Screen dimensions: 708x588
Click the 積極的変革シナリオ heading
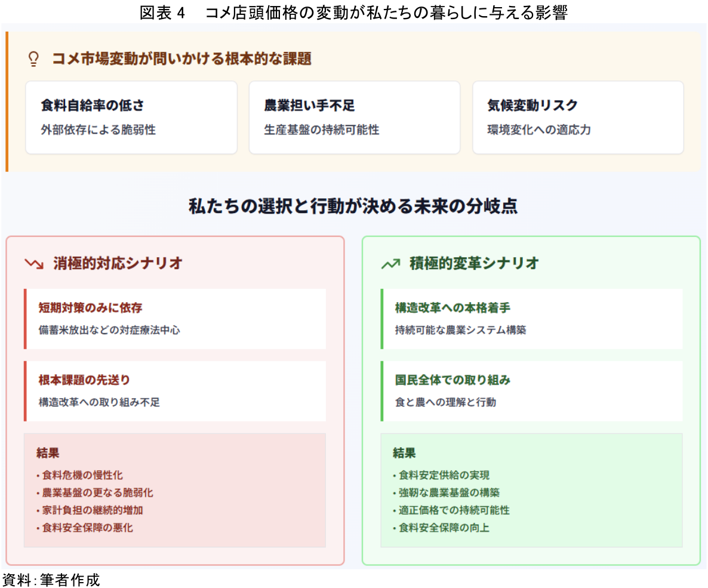tap(474, 263)
